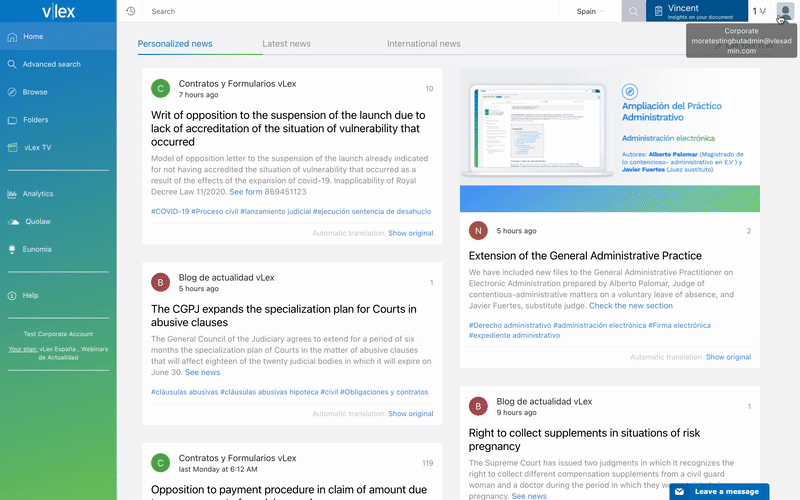
Task: Click the Leave a message button
Action: coord(719,491)
